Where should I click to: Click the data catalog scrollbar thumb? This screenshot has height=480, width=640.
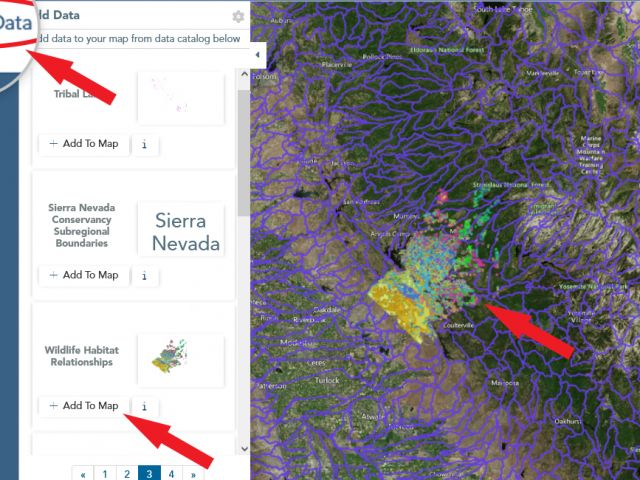click(x=244, y=153)
